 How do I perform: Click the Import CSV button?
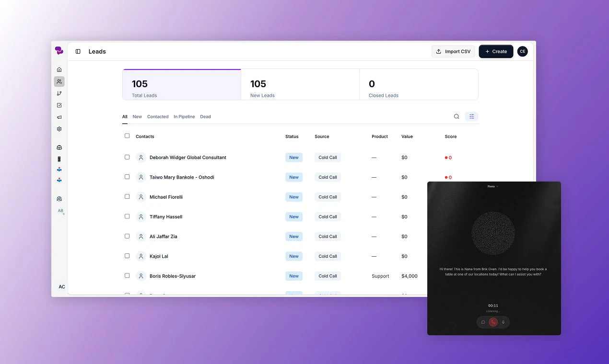453,51
